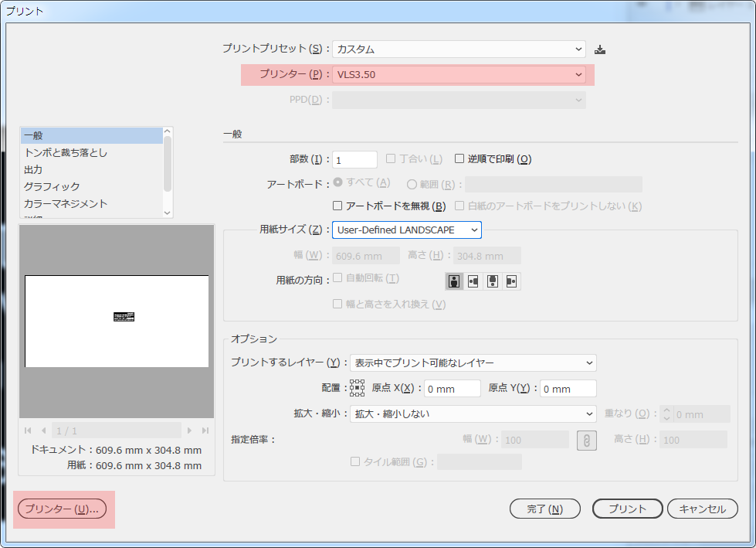The width and height of the screenshot is (756, 548).
Task: Enable the 逆順で印刷 checkbox
Action: coord(459,159)
